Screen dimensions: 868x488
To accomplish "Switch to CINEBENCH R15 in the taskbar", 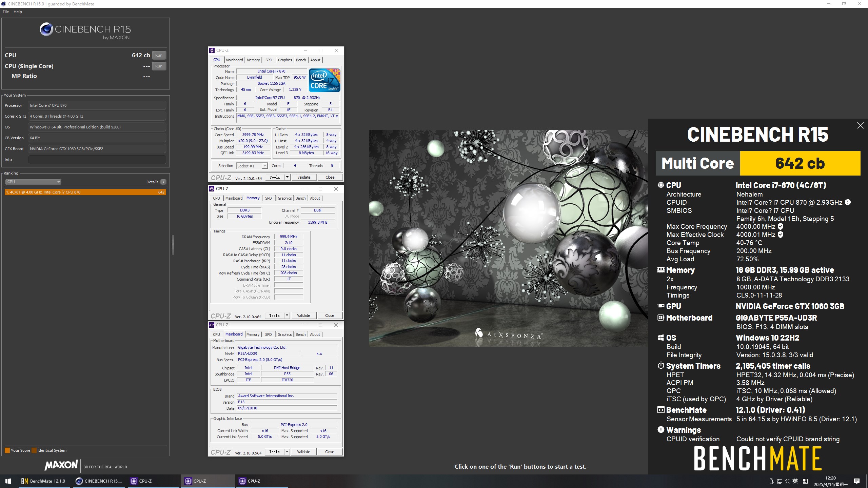I will pyautogui.click(x=99, y=481).
